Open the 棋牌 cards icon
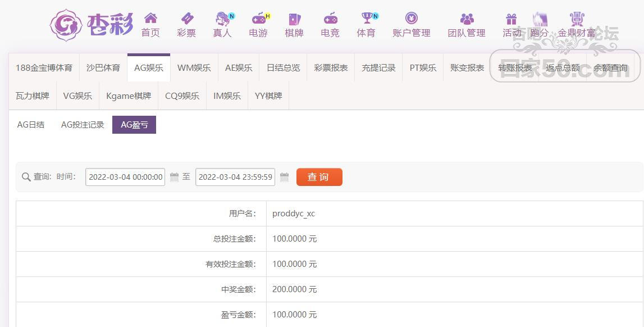 (294, 19)
